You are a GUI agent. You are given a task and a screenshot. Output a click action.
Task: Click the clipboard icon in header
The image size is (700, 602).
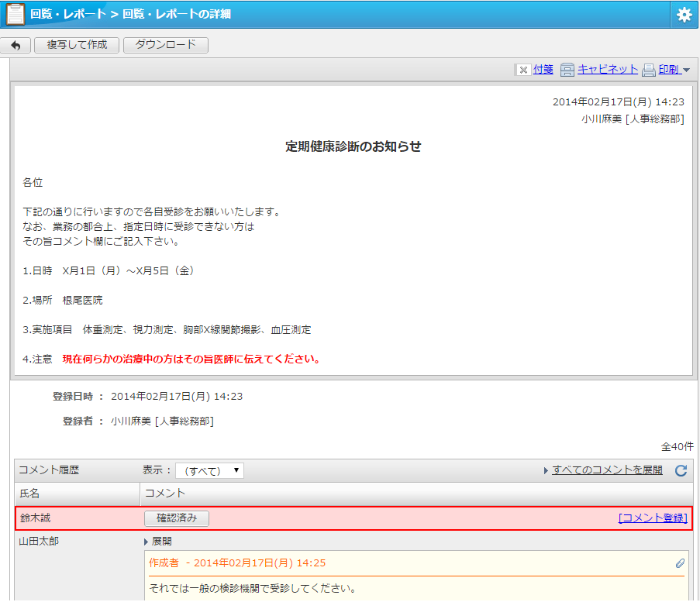15,14
